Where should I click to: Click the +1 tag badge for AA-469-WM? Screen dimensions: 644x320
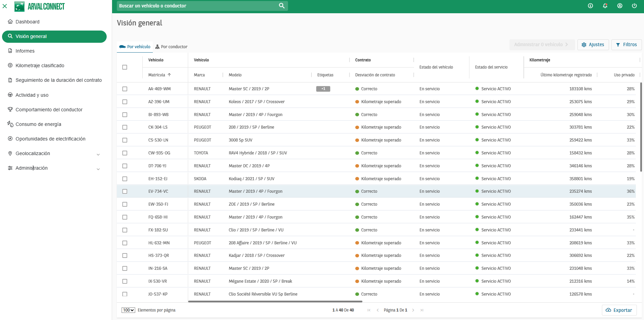[323, 89]
